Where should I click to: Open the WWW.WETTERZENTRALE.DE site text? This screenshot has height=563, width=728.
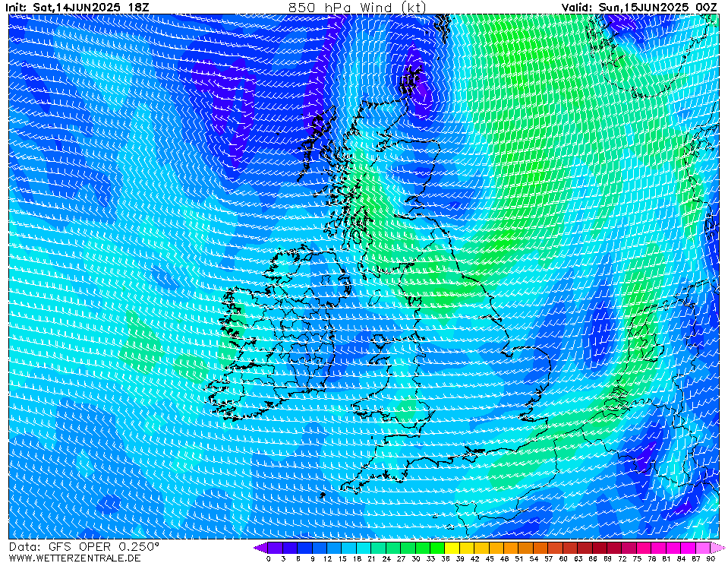pos(74,558)
